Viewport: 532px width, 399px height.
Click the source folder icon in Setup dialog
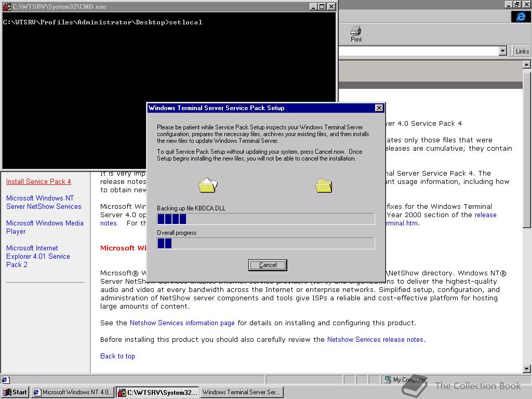click(x=208, y=185)
